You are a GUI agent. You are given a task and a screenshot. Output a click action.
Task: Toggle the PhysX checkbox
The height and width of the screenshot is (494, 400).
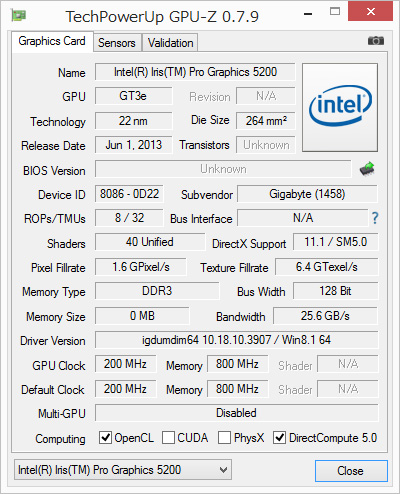pos(224,437)
